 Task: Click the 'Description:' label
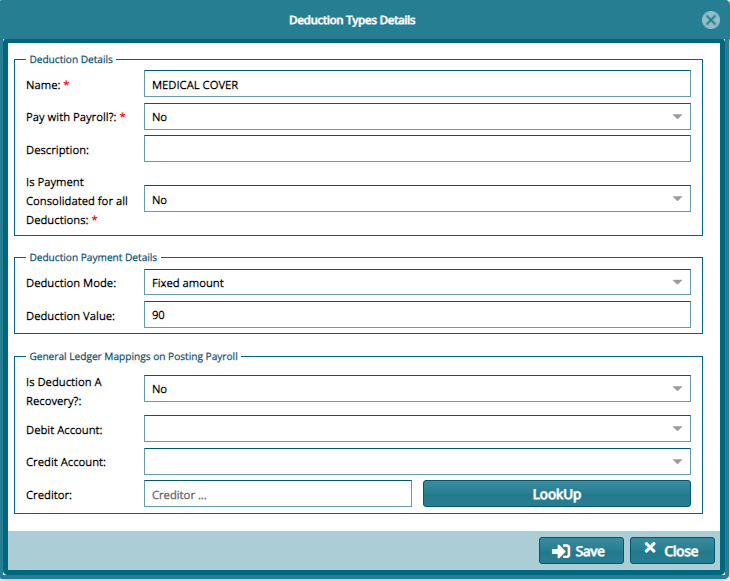(57, 150)
